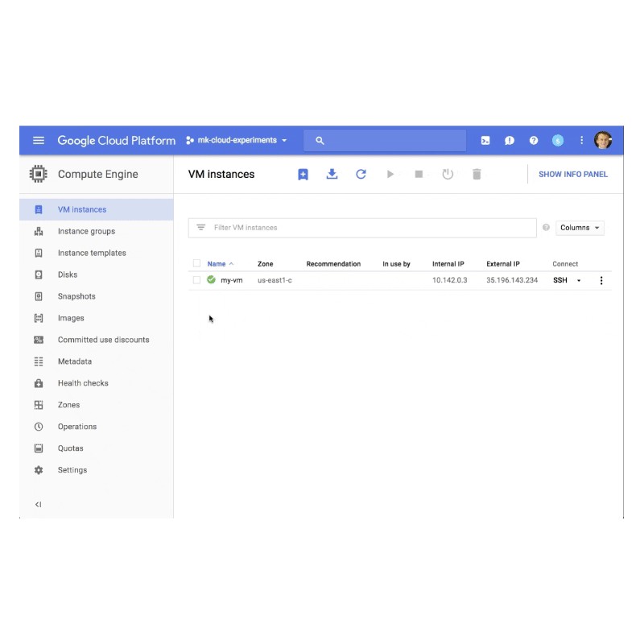The image size is (644, 644).
Task: Open the Help question mark icon
Action: [x=534, y=140]
